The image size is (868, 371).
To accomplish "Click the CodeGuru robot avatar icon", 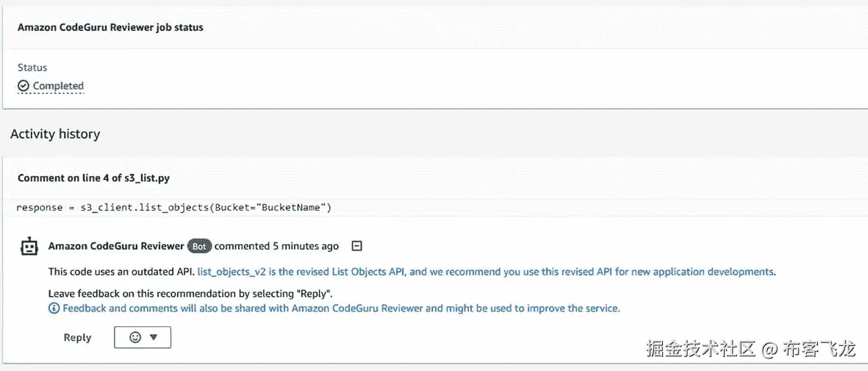I will (x=29, y=247).
